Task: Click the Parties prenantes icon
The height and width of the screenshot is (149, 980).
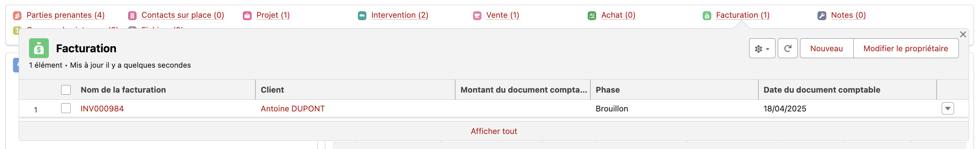Action: pos(17,16)
